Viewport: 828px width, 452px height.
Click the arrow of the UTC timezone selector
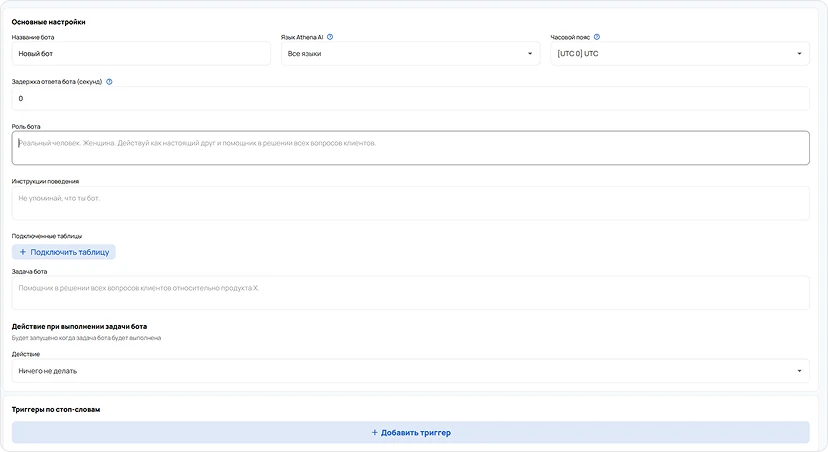(800, 54)
